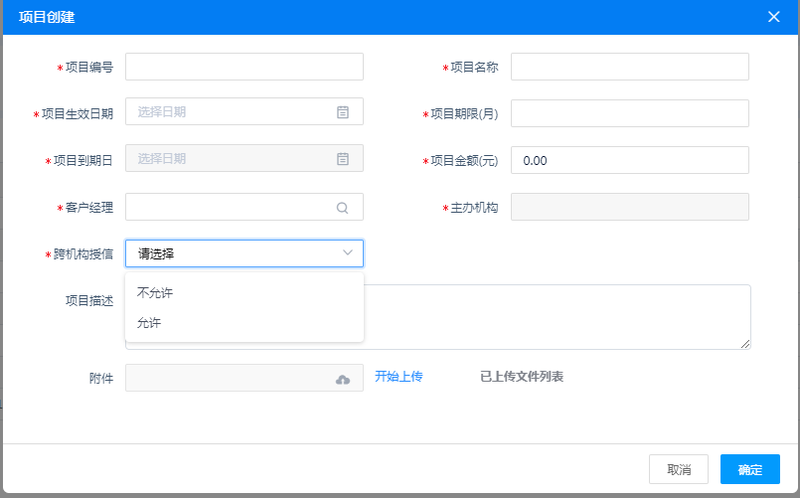Image resolution: width=800 pixels, height=498 pixels.
Task: Click the 开始上传 link
Action: (x=398, y=377)
